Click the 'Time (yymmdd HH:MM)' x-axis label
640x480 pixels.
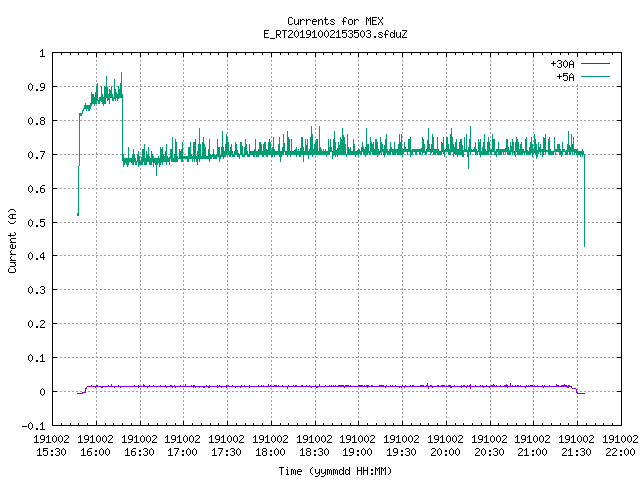click(x=335, y=471)
